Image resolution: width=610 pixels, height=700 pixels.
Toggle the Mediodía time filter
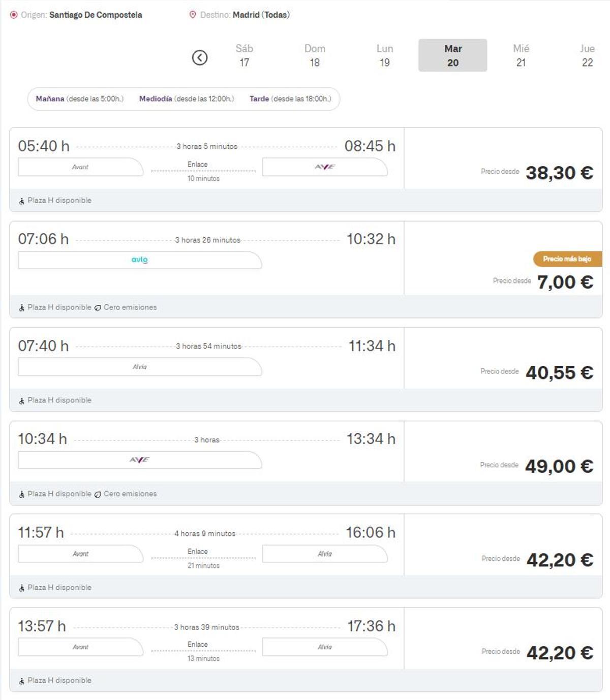186,99
